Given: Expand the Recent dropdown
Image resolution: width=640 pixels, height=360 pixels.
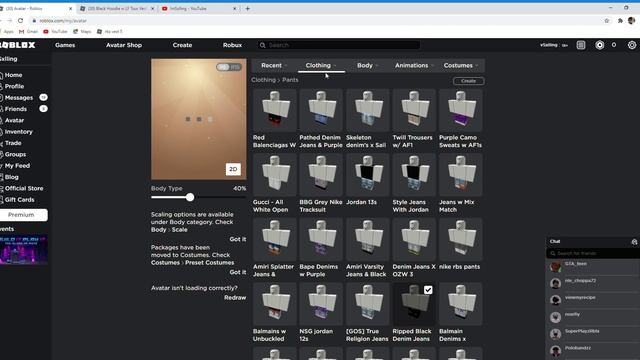Looking at the screenshot, I should (274, 65).
